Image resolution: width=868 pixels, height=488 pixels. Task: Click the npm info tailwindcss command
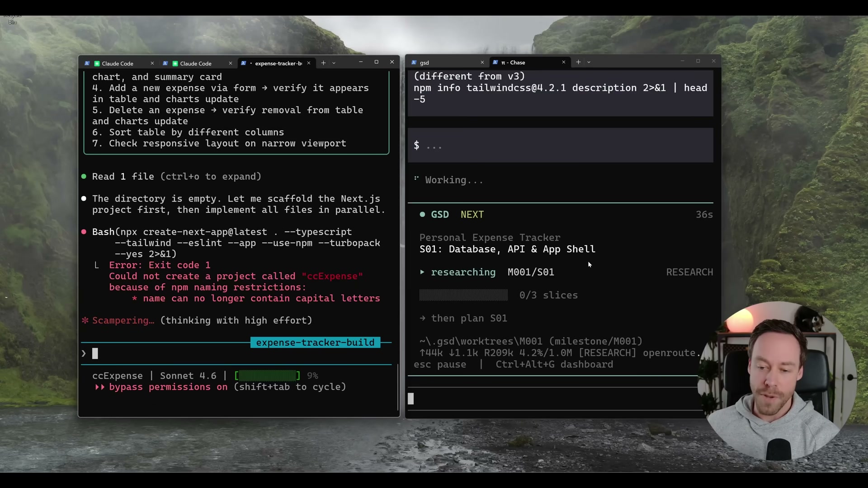(561, 94)
